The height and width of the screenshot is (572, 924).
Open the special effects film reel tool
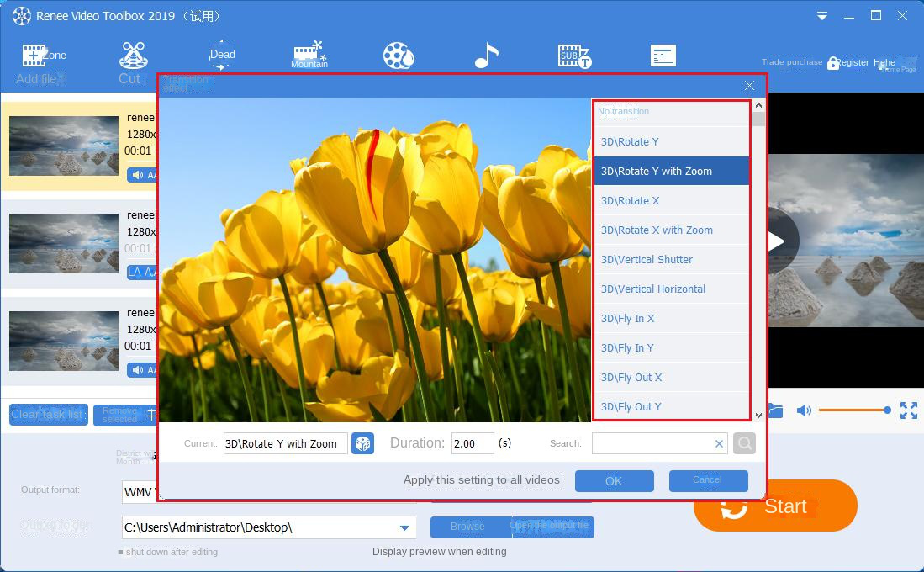[x=398, y=54]
